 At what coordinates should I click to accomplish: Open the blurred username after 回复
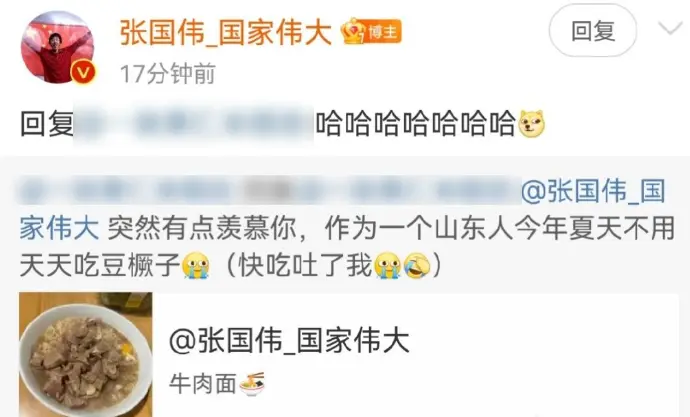(x=194, y=123)
